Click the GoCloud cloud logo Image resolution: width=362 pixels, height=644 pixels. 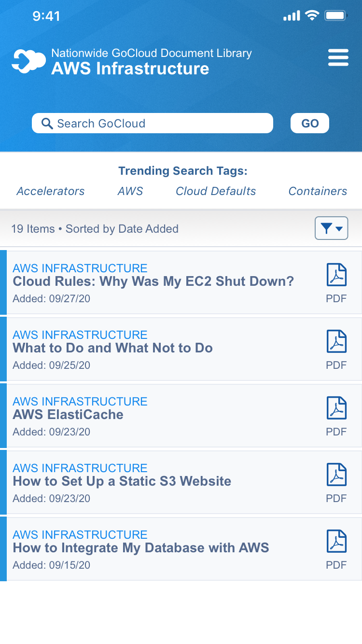click(x=29, y=61)
